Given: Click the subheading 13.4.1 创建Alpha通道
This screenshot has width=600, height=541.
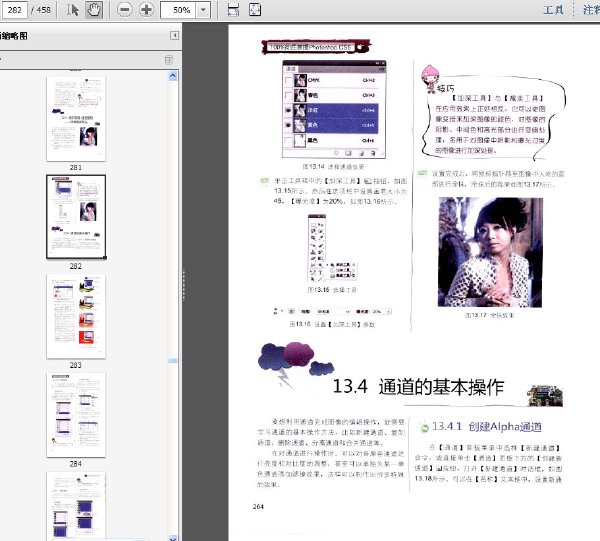Looking at the screenshot, I should coord(486,427).
